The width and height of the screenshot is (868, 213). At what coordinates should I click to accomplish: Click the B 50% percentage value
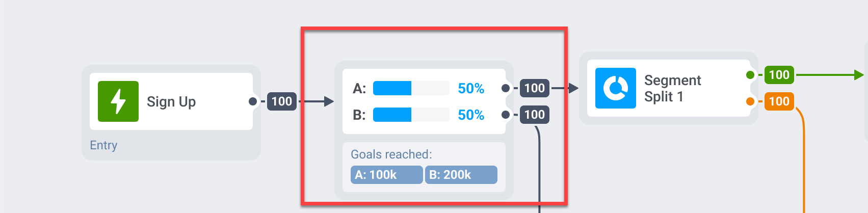point(471,115)
